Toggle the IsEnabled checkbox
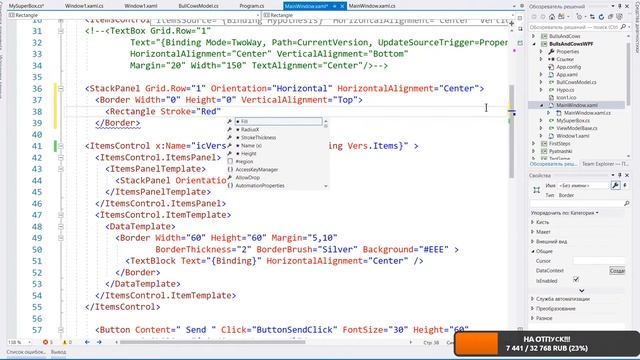The image size is (640, 360). pos(576,280)
